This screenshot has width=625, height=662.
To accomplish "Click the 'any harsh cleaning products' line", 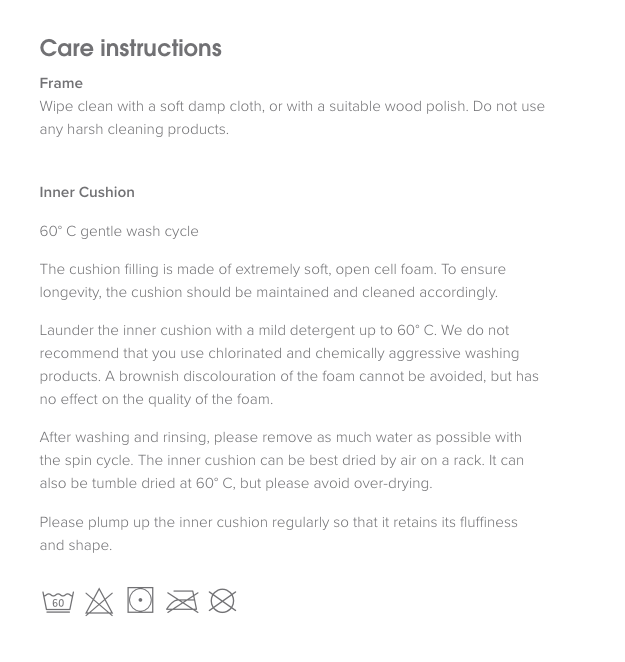I will coord(134,129).
